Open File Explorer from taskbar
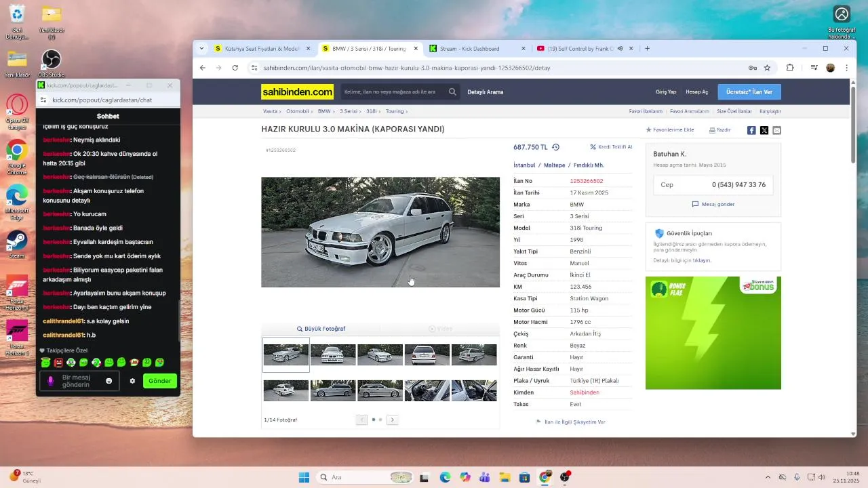868x488 pixels. pos(505,477)
